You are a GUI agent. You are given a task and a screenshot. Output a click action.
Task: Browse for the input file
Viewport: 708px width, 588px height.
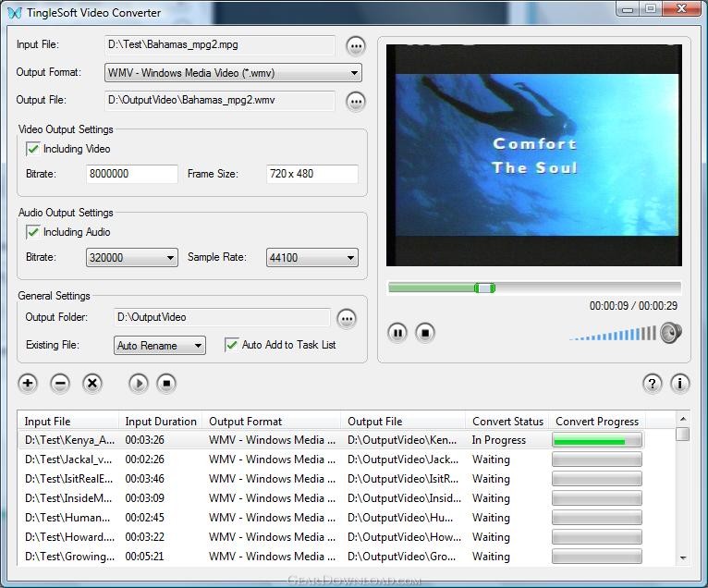point(356,46)
